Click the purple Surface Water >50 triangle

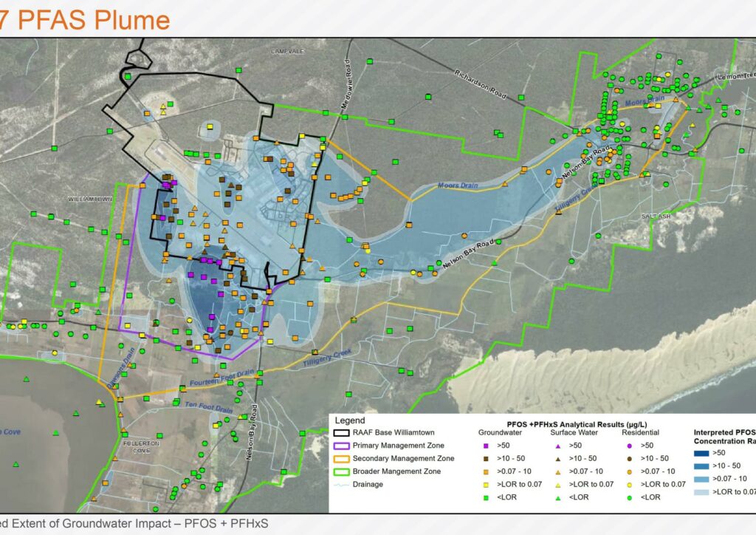tap(558, 446)
